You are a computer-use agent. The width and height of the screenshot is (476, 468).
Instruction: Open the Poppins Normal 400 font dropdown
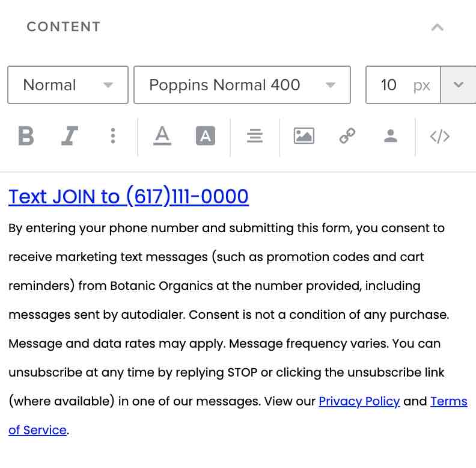[242, 85]
